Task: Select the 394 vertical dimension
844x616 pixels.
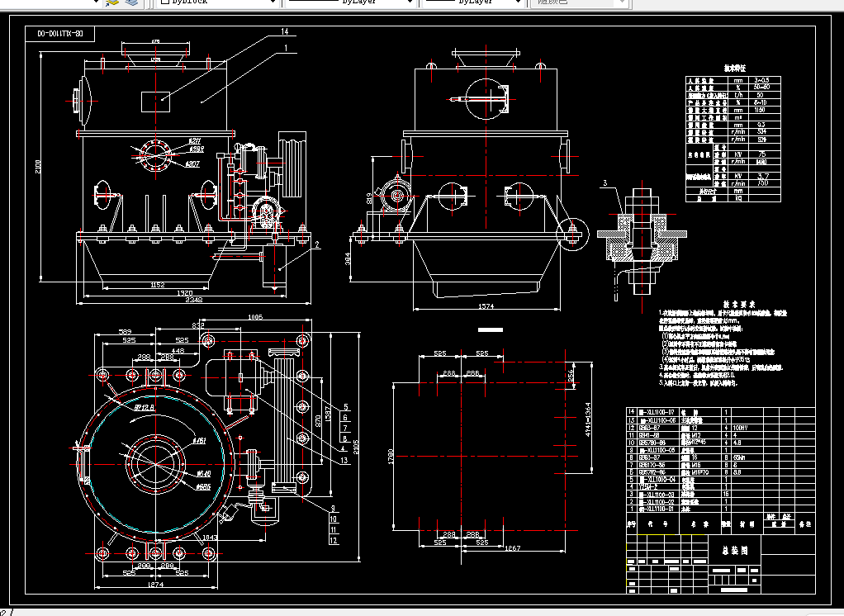Action: tap(348, 259)
